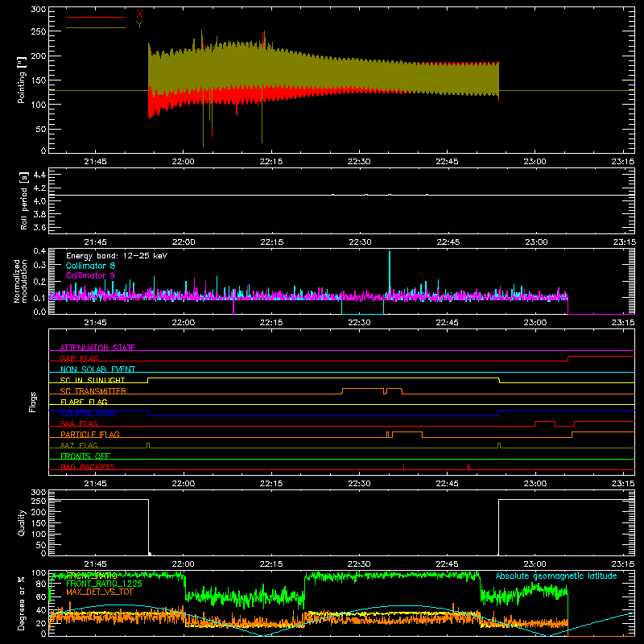Click the raised SC_IN_SUNLIGHT segment
This screenshot has width=644, height=644.
pyautogui.click(x=324, y=378)
